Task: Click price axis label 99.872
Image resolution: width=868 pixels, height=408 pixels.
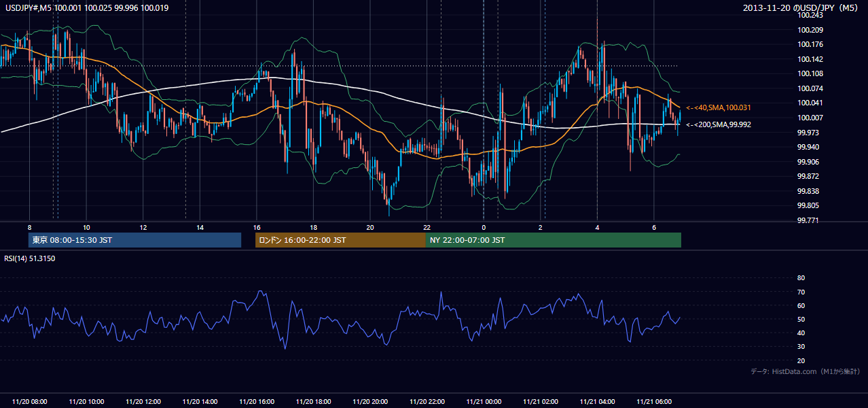Action: [x=808, y=176]
